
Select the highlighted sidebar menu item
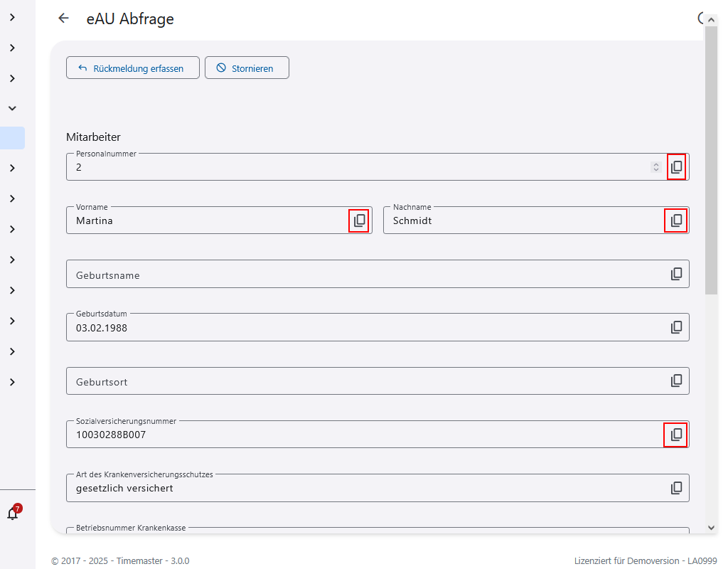click(12, 138)
